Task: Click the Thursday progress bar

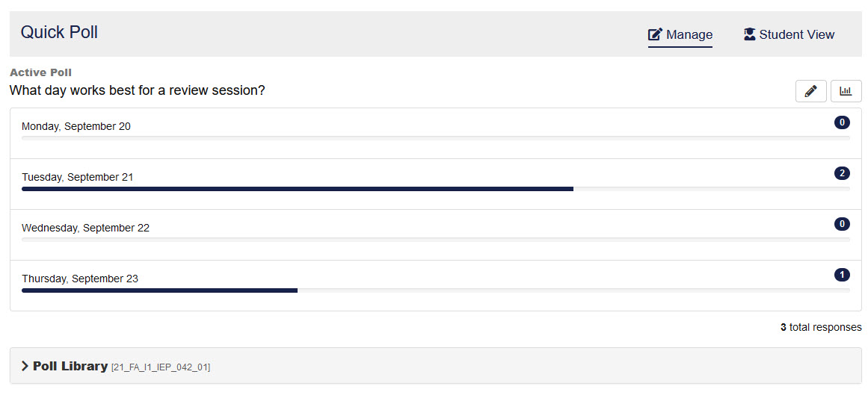Action: (159, 290)
